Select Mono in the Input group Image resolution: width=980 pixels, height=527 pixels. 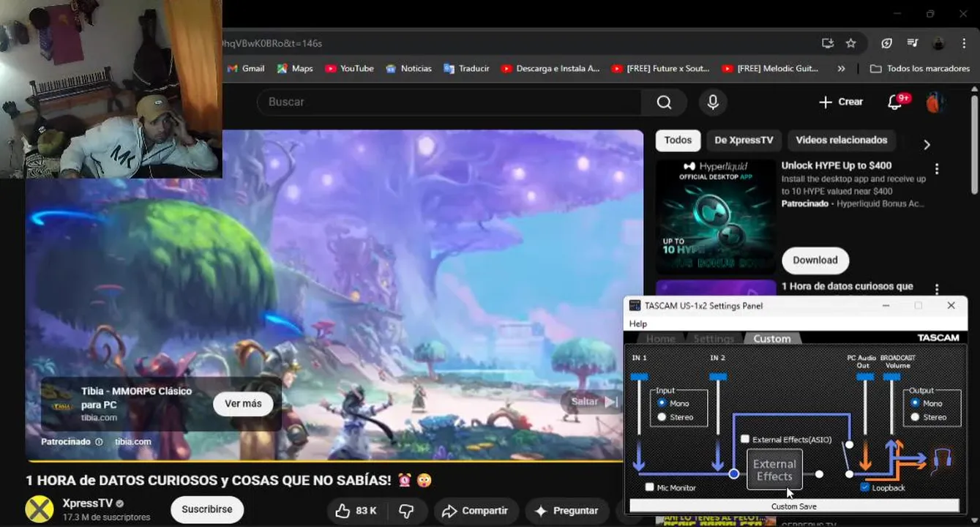(662, 403)
